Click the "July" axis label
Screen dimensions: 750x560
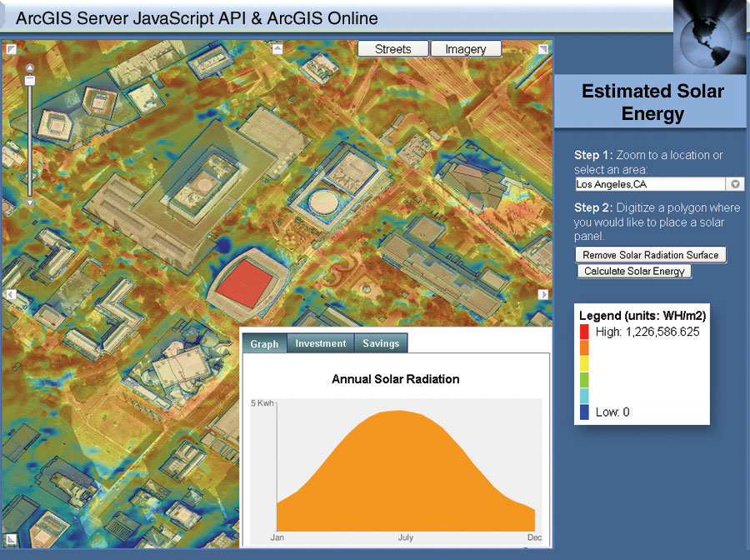[x=406, y=537]
